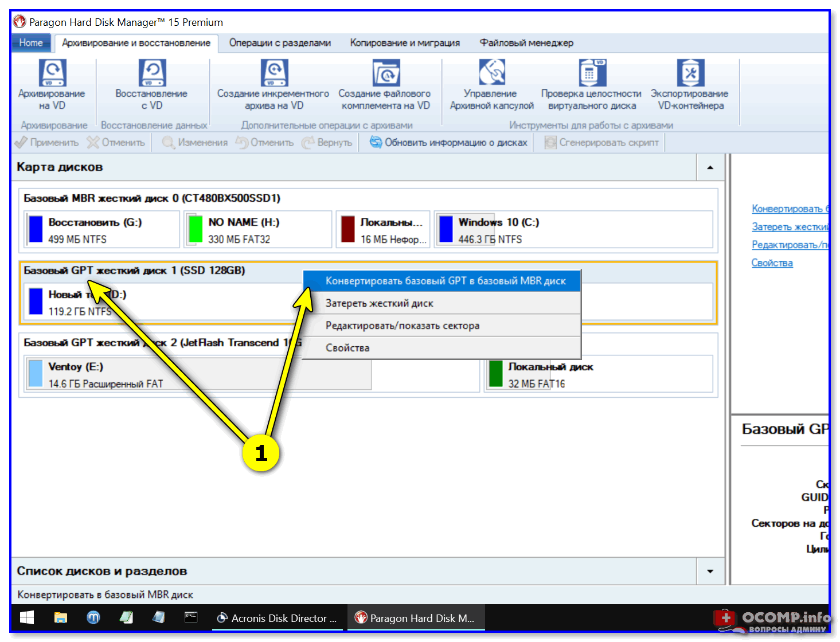Open Управление Архивной капсулой tool

(x=491, y=85)
